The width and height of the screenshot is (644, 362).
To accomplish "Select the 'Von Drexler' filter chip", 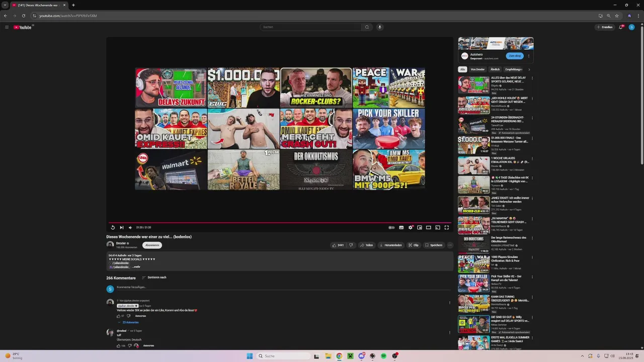I will 477,69.
